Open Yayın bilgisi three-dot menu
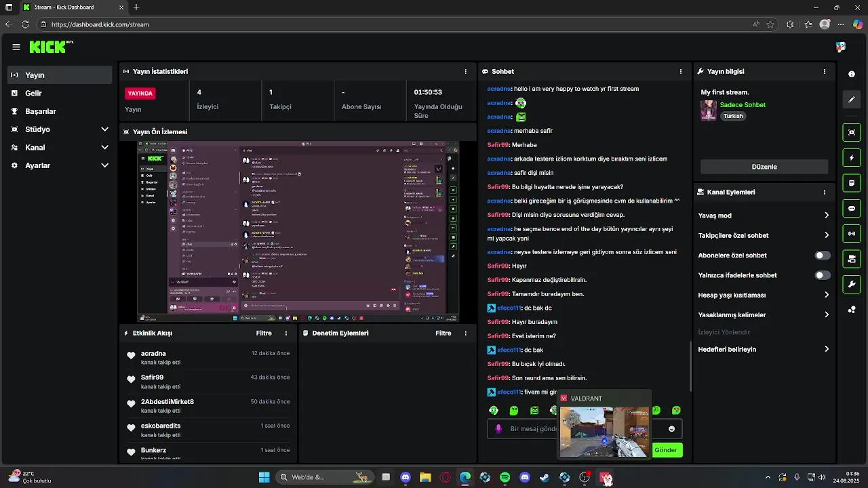Viewport: 868px width, 488px height. [x=825, y=71]
